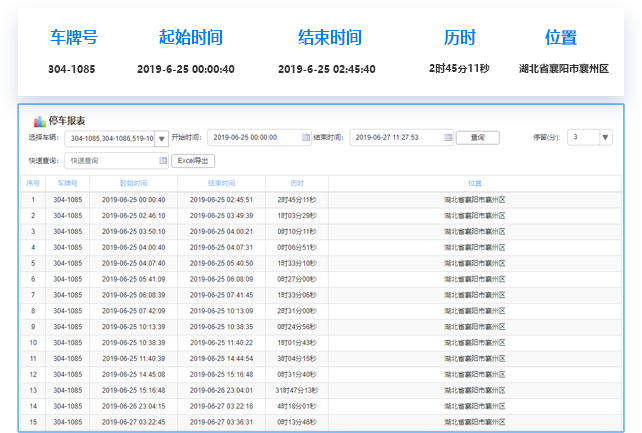Select start time 2019-06-25 05:41:09
Viewport: 642px width, 433px height.
pyautogui.click(x=133, y=279)
